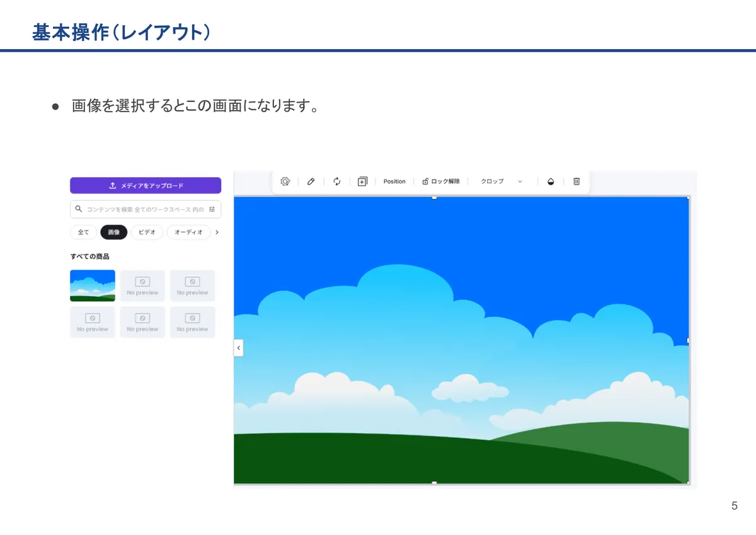The width and height of the screenshot is (756, 535).
Task: Open the opacity half-filled drop icon
Action: (551, 181)
